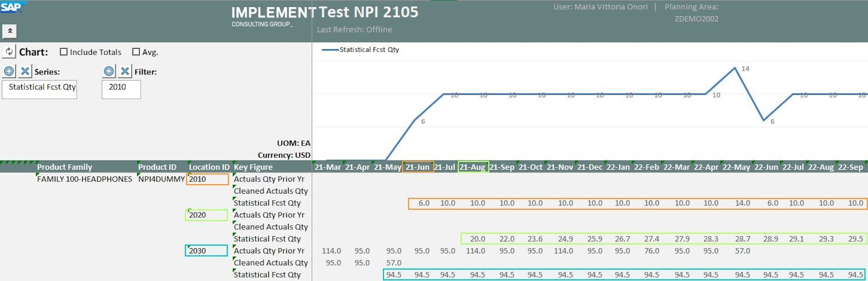This screenshot has width=868, height=281.
Task: Select the 22-May column header
Action: click(736, 167)
